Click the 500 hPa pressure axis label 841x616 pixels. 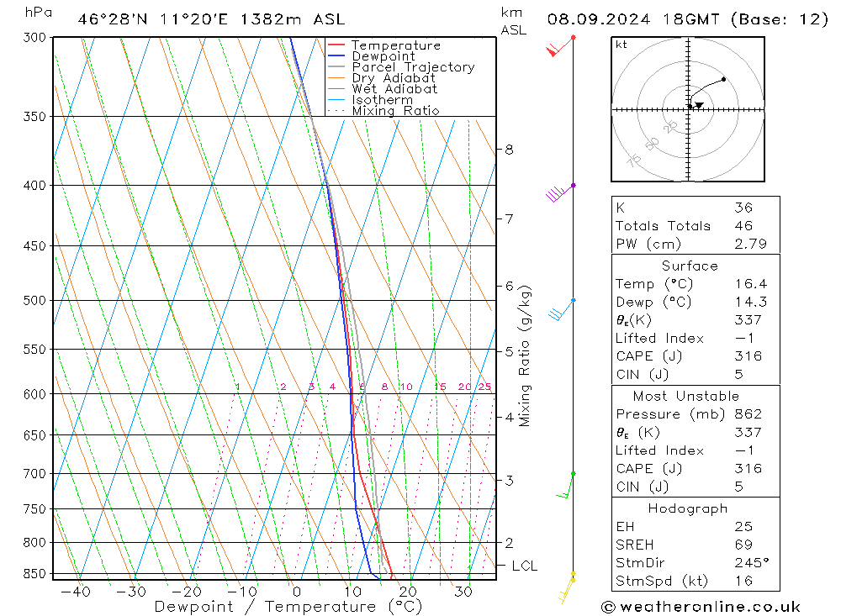34,300
